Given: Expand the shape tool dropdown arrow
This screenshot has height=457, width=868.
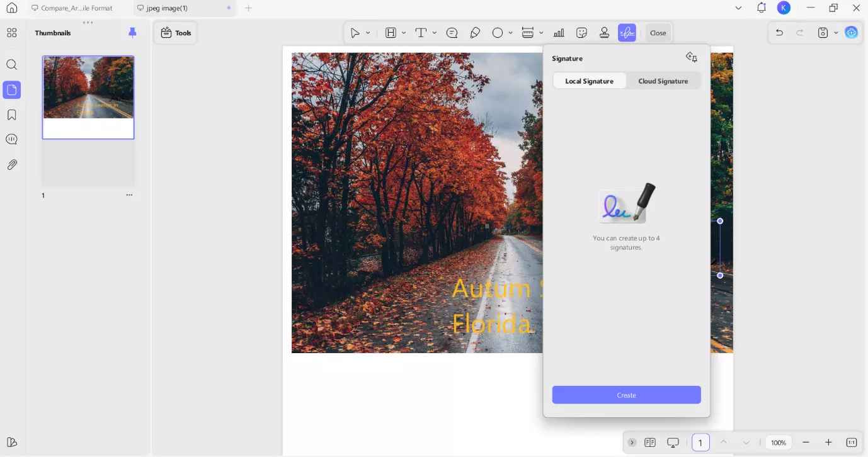Looking at the screenshot, I should [x=510, y=33].
